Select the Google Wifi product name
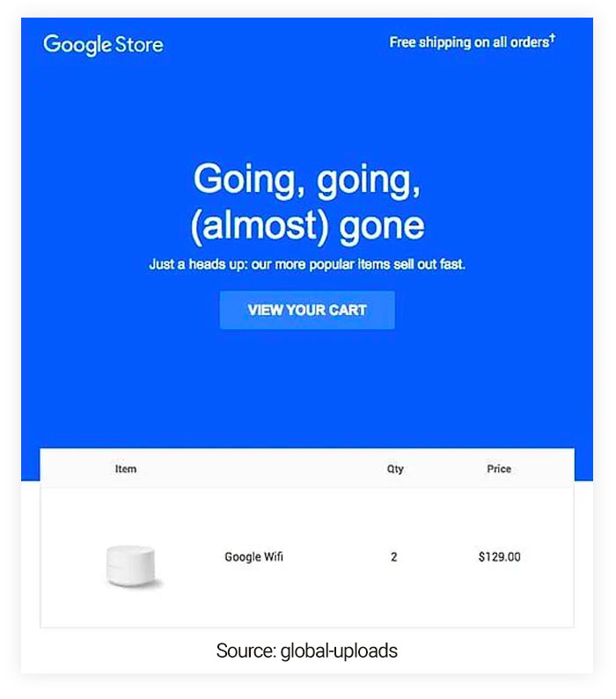Image resolution: width=616 pixels, height=699 pixels. pyautogui.click(x=253, y=557)
